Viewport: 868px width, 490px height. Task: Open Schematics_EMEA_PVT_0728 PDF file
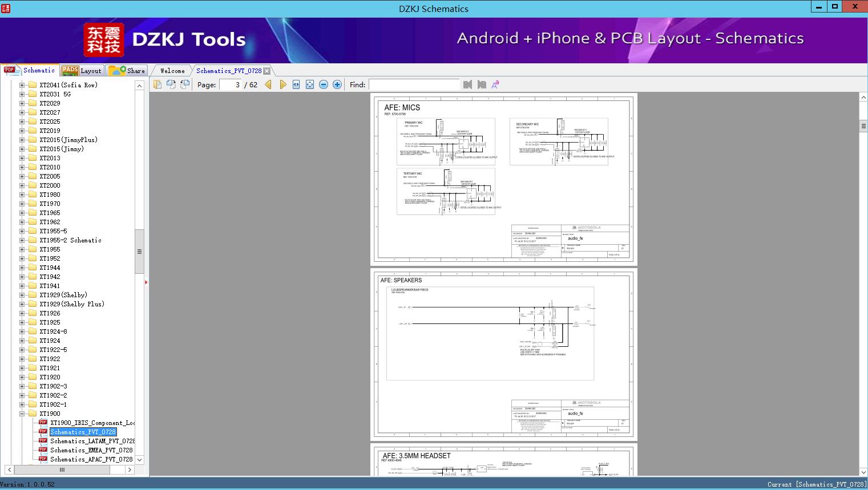point(91,450)
